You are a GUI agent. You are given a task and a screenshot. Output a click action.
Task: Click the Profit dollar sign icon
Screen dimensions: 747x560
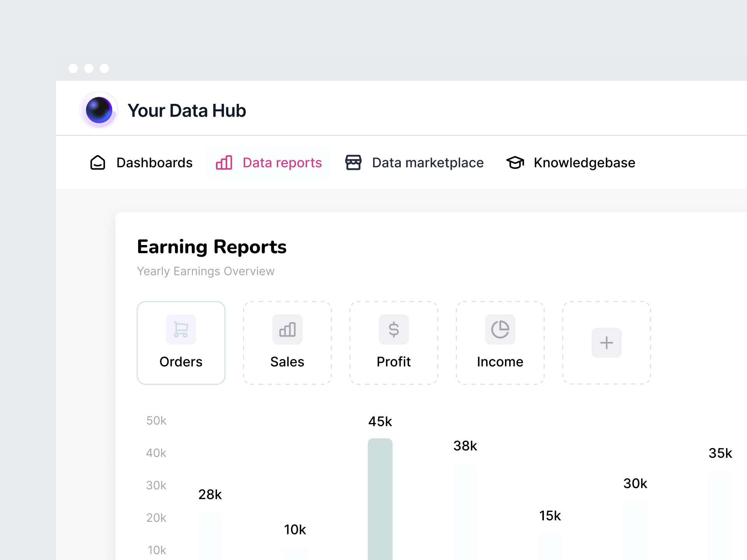point(394,329)
